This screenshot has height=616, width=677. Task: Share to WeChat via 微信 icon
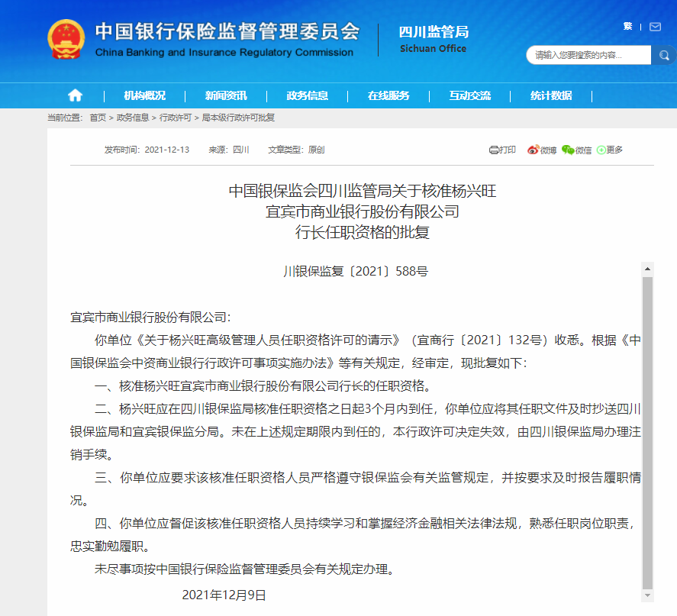[x=576, y=150]
